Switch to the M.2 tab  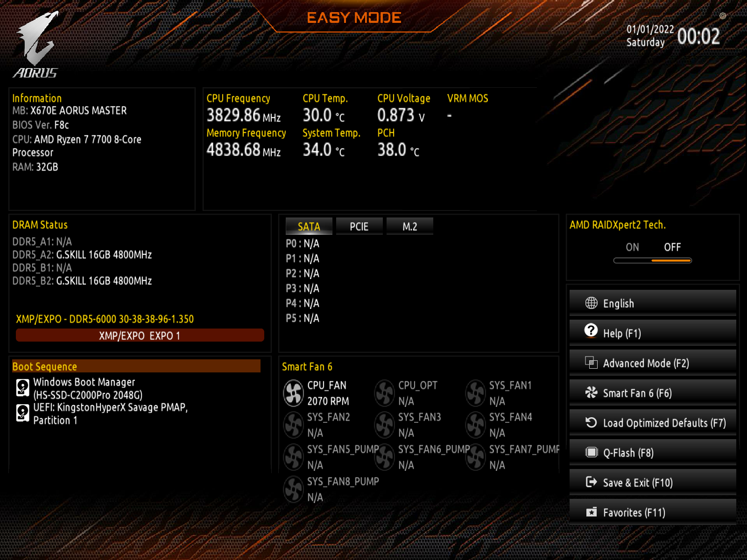[x=409, y=226]
